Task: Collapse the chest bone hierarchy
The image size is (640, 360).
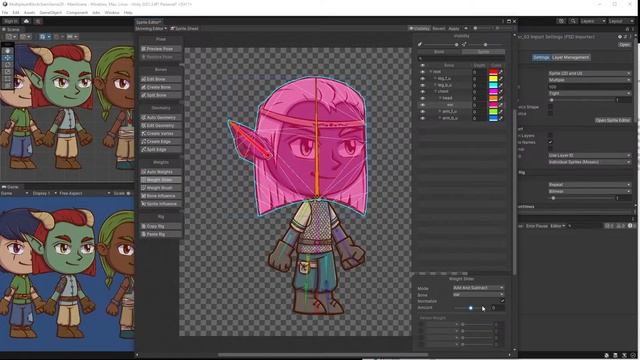Action: [x=435, y=91]
